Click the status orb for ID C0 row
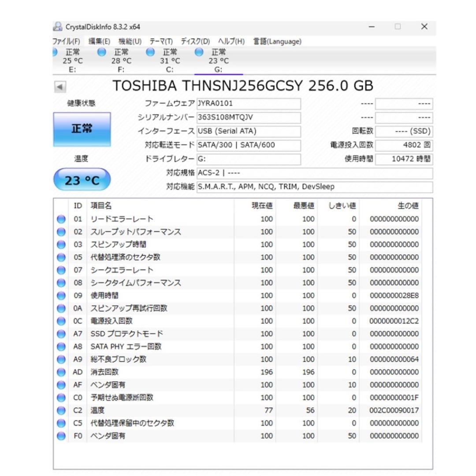Image resolution: width=476 pixels, height=476 pixels. [61, 398]
